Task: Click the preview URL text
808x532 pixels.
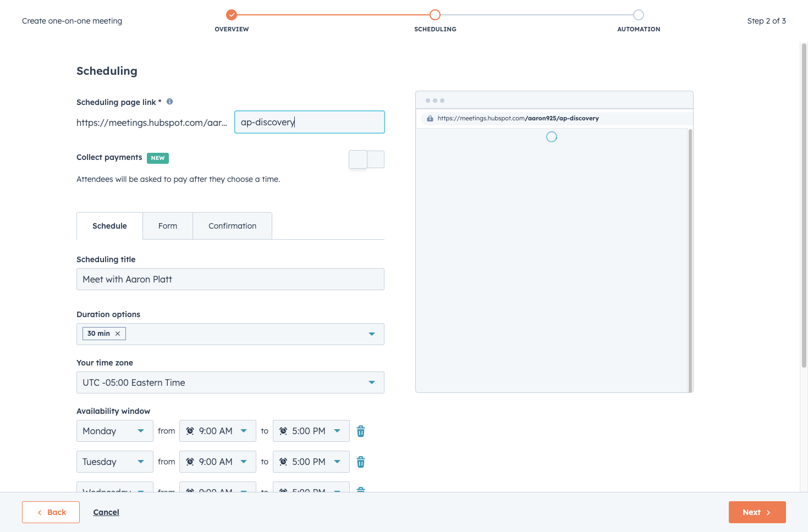Action: pyautogui.click(x=518, y=118)
